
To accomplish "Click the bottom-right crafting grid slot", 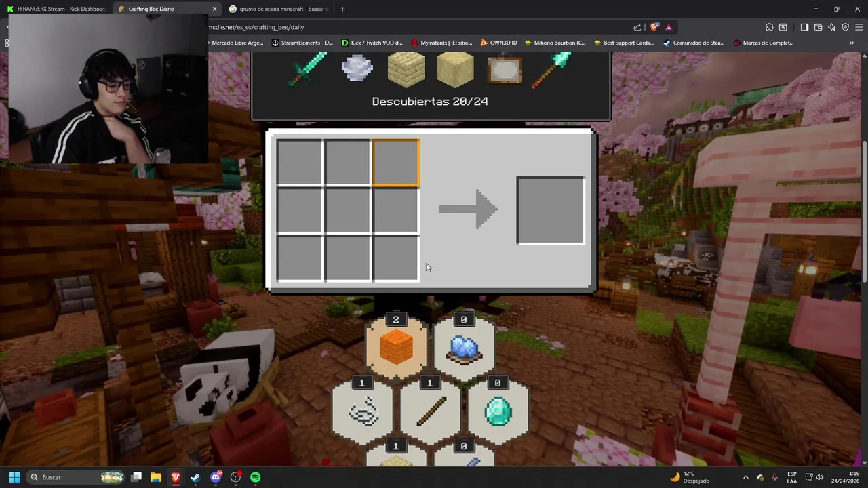I will click(x=396, y=258).
